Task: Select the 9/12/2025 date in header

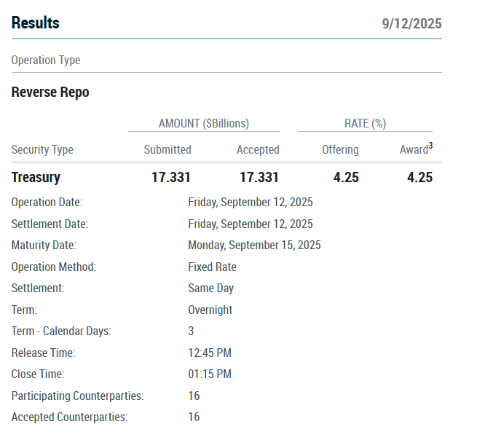Action: [x=411, y=23]
